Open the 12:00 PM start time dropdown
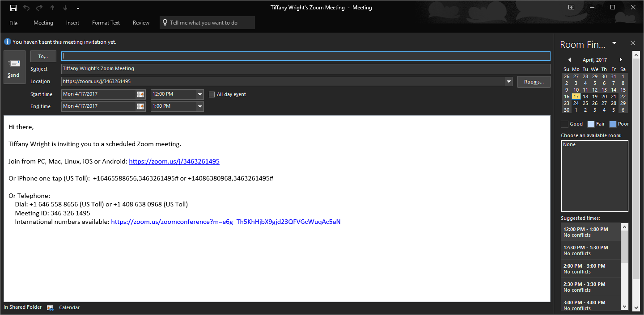The image size is (644, 315). 200,94
